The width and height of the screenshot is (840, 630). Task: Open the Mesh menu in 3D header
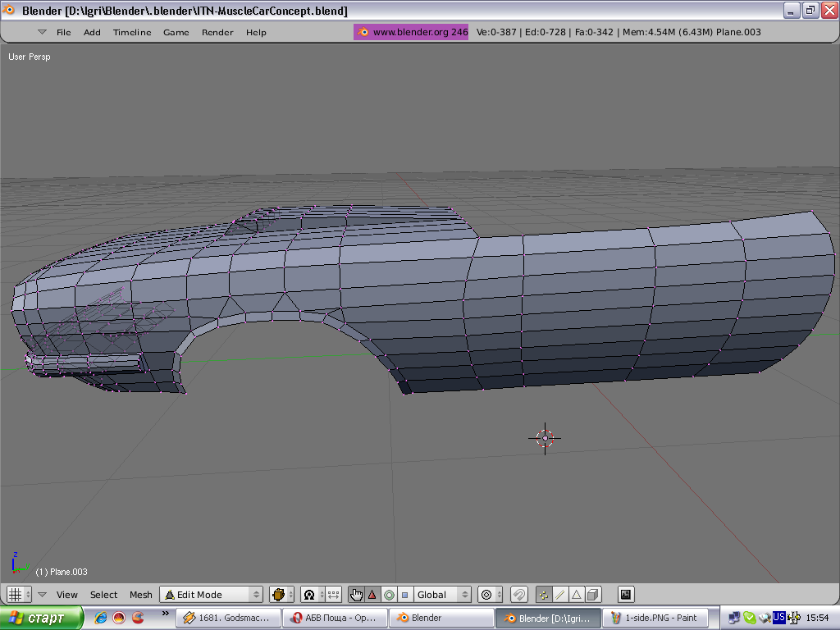(x=141, y=595)
